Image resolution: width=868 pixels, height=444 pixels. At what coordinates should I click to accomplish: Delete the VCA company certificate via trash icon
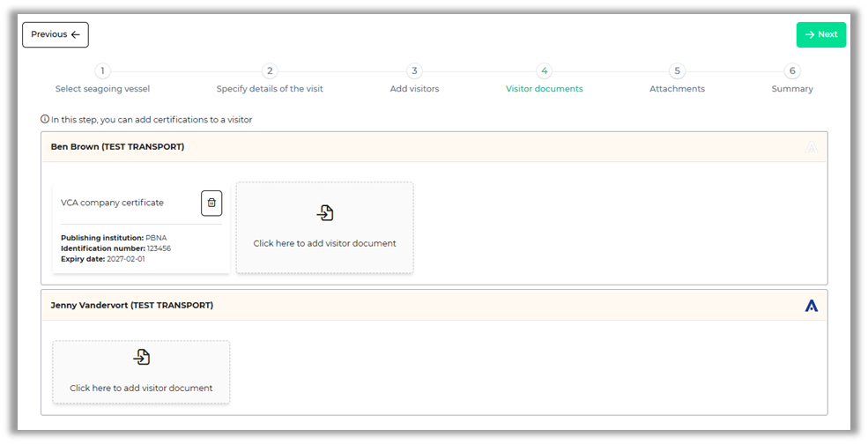(x=211, y=203)
